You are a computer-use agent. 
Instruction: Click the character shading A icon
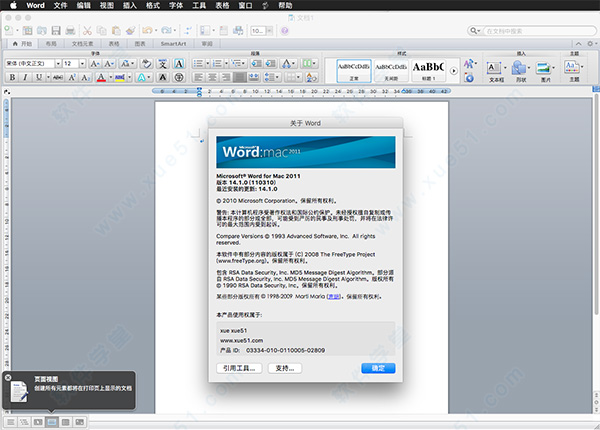tap(163, 77)
